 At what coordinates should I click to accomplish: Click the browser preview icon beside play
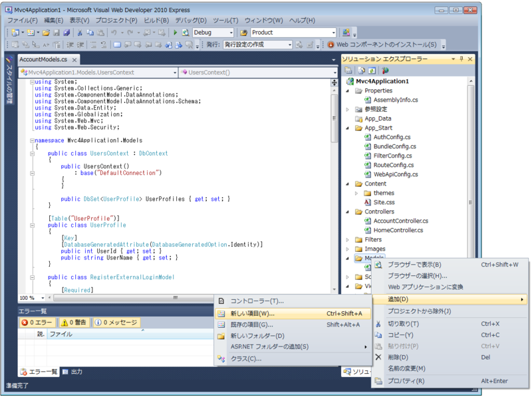(186, 33)
